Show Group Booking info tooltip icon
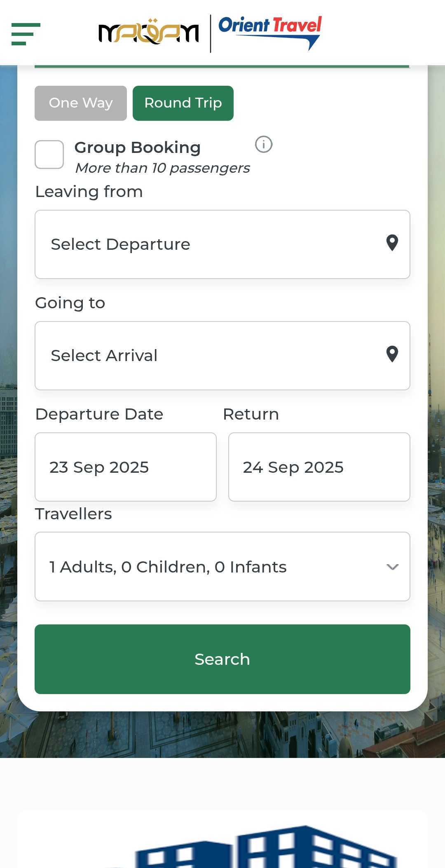 click(264, 145)
